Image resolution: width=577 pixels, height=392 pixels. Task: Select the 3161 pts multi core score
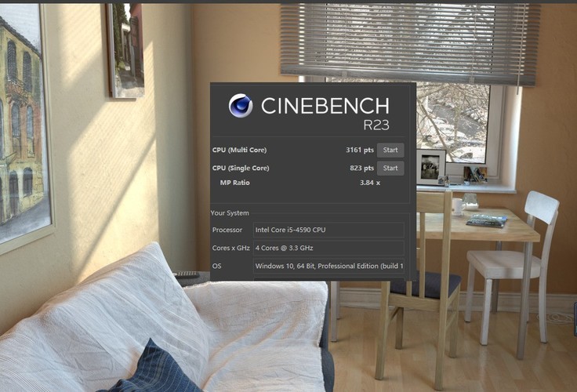point(360,150)
